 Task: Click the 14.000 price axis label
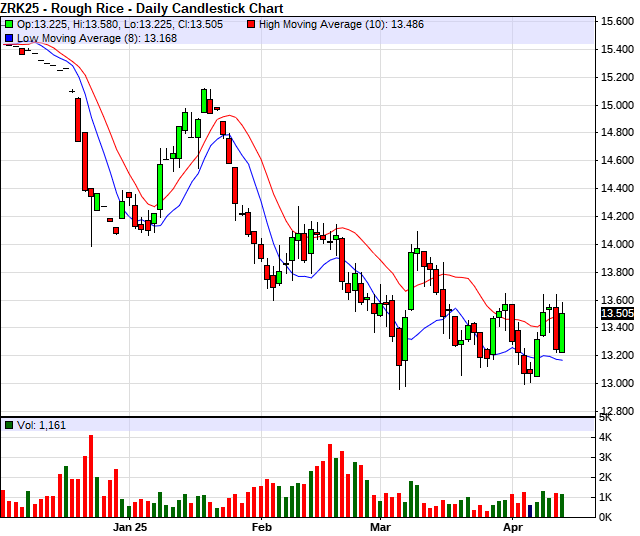(x=615, y=244)
